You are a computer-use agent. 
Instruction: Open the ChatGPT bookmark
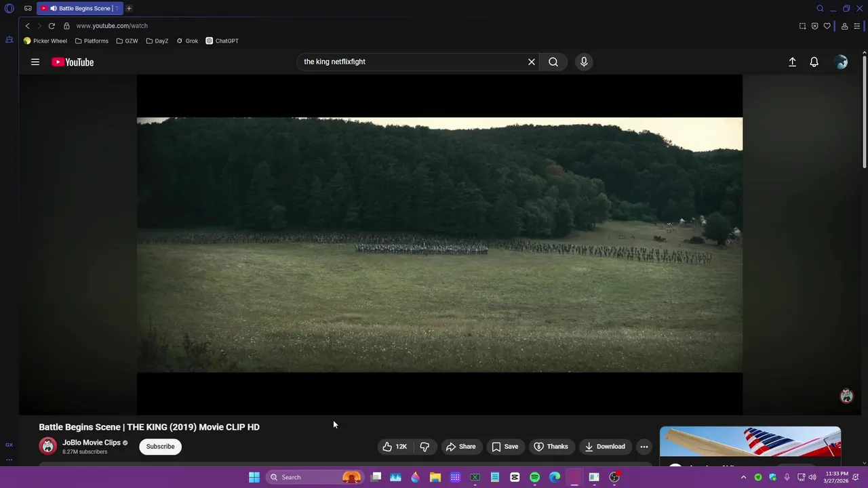(222, 41)
